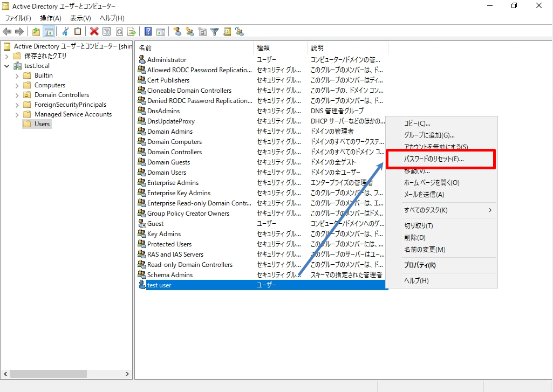Select the Builtin tree item

(43, 75)
